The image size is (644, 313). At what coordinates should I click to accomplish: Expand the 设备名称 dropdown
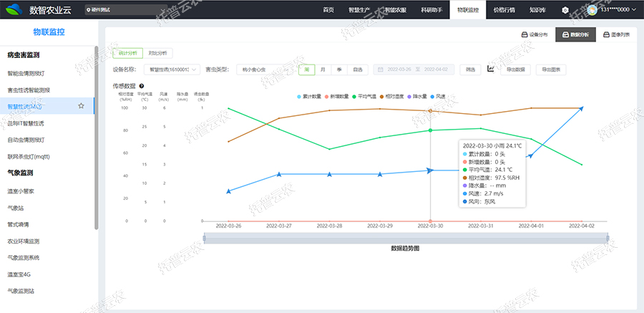(x=170, y=69)
